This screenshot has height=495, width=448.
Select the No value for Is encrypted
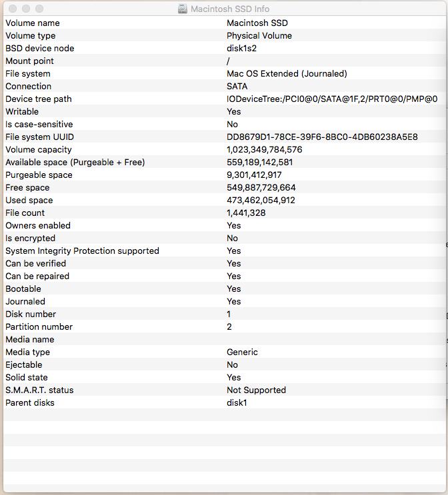point(232,238)
